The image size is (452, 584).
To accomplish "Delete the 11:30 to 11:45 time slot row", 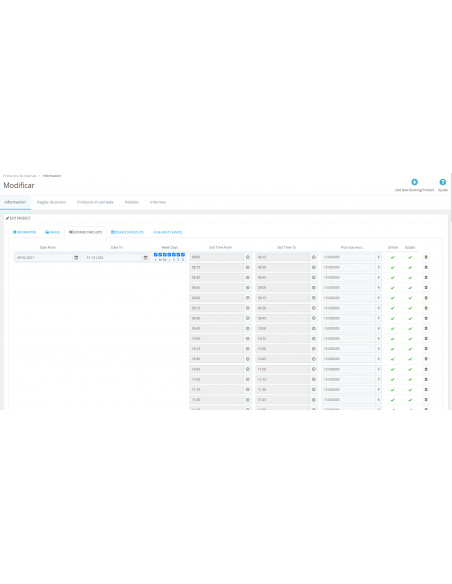I will (426, 400).
